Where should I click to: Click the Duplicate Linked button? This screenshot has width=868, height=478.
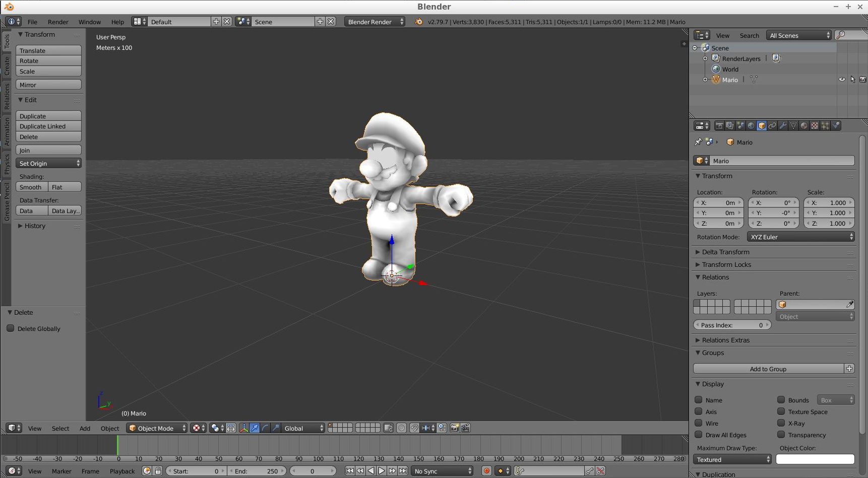coord(48,126)
